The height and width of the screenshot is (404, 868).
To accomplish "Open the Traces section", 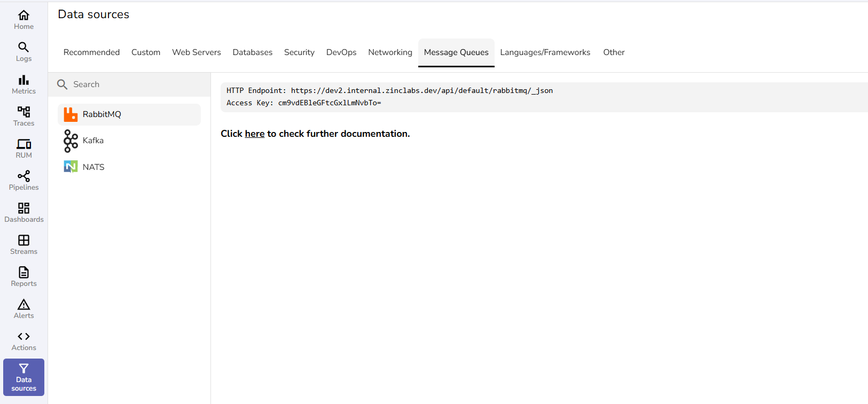I will pos(24,116).
